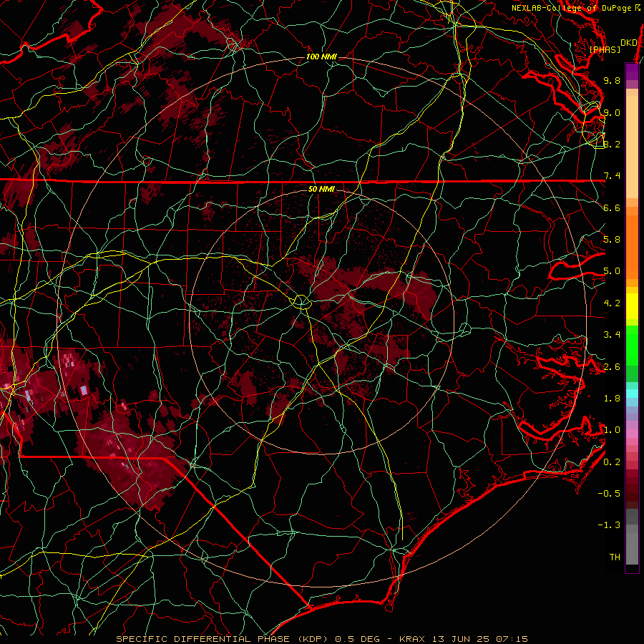This screenshot has width=644, height=644.
Task: Click the 5.0 scale value
Action: pyautogui.click(x=612, y=271)
